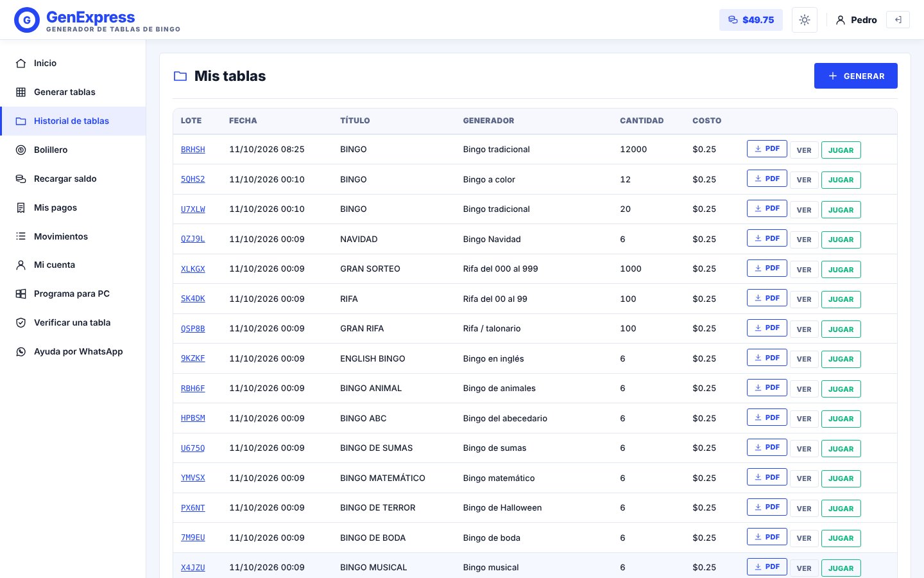Click VER for BINGO ABC row
The image size is (924, 578).
click(x=804, y=419)
